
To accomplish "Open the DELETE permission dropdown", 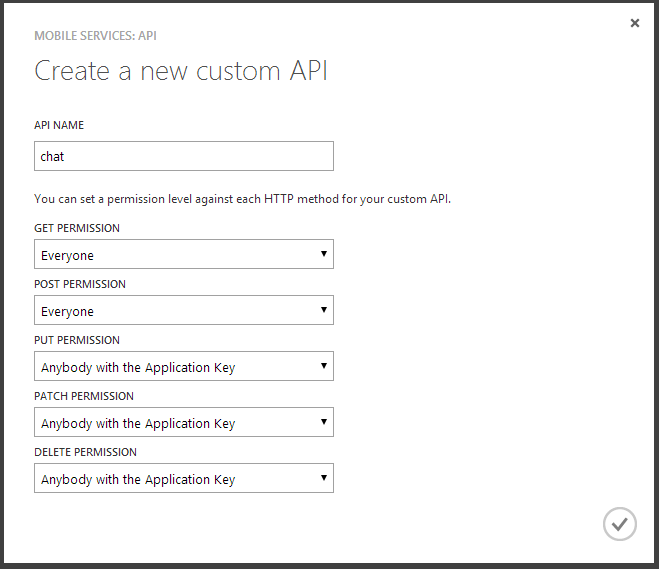I will 183,479.
